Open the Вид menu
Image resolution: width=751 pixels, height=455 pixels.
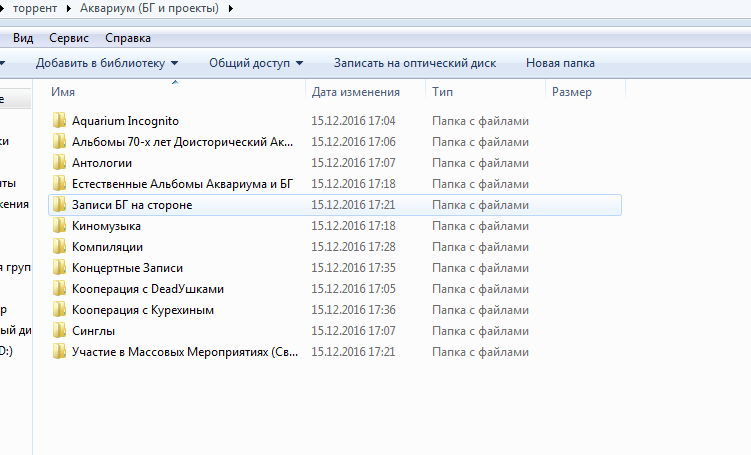pos(23,38)
